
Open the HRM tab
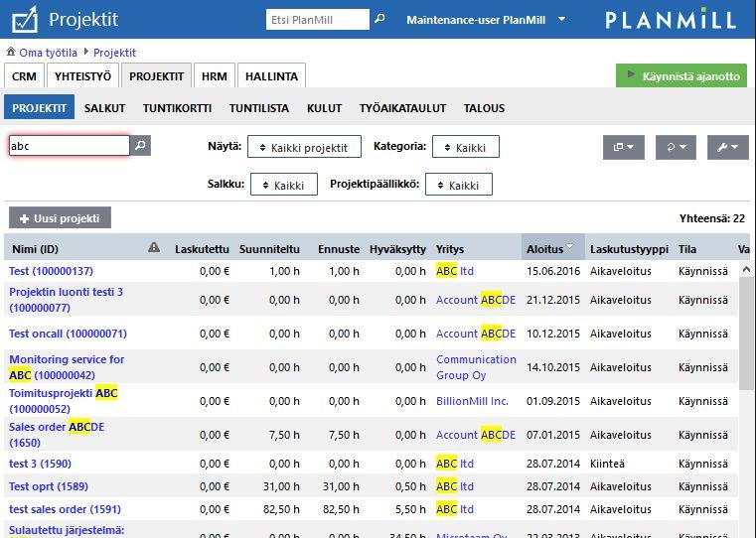(x=215, y=76)
